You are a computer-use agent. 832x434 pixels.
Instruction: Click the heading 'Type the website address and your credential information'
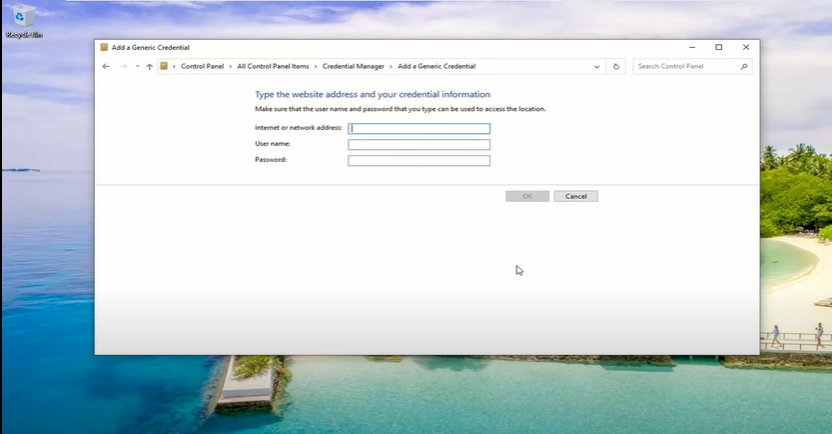372,94
